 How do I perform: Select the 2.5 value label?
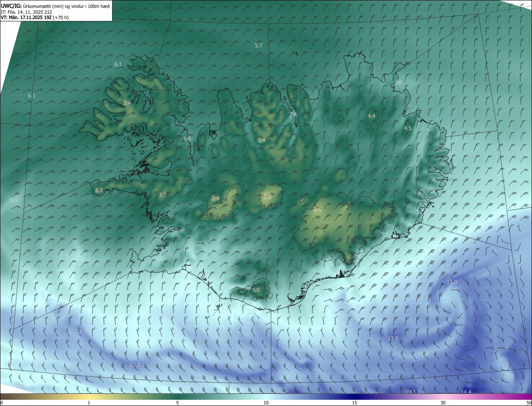point(267,196)
